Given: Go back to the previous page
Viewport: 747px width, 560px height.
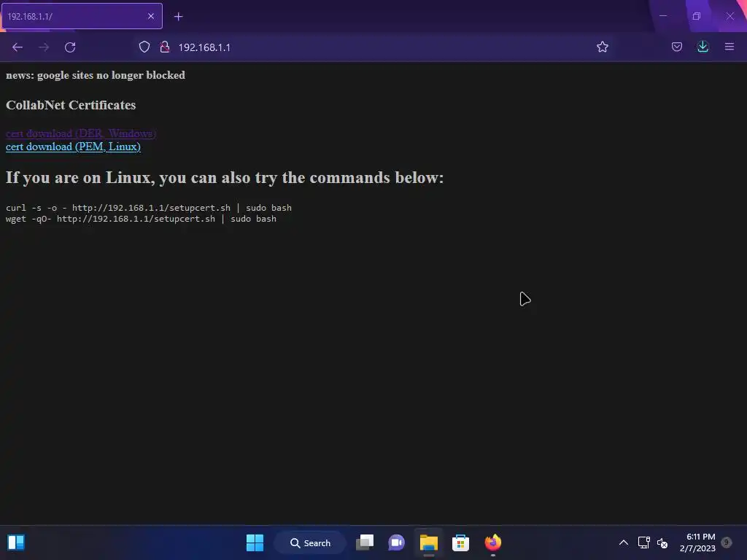Looking at the screenshot, I should pyautogui.click(x=18, y=47).
